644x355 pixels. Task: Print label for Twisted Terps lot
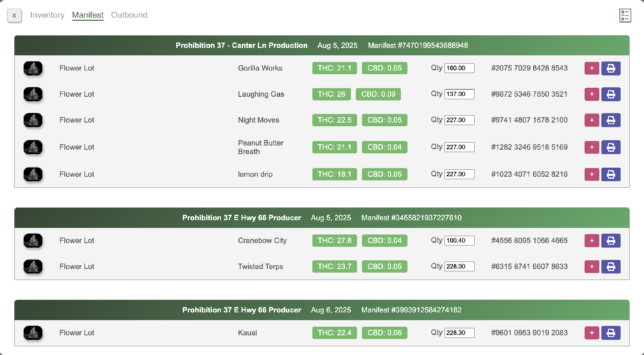point(611,266)
